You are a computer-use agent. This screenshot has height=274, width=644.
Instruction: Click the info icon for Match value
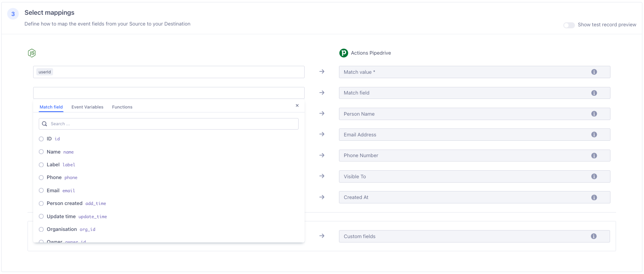594,72
